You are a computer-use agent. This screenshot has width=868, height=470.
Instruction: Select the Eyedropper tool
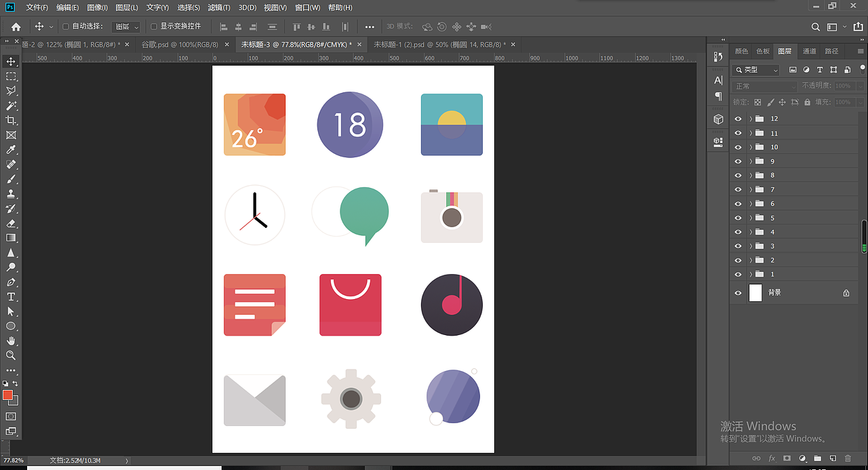pos(11,150)
